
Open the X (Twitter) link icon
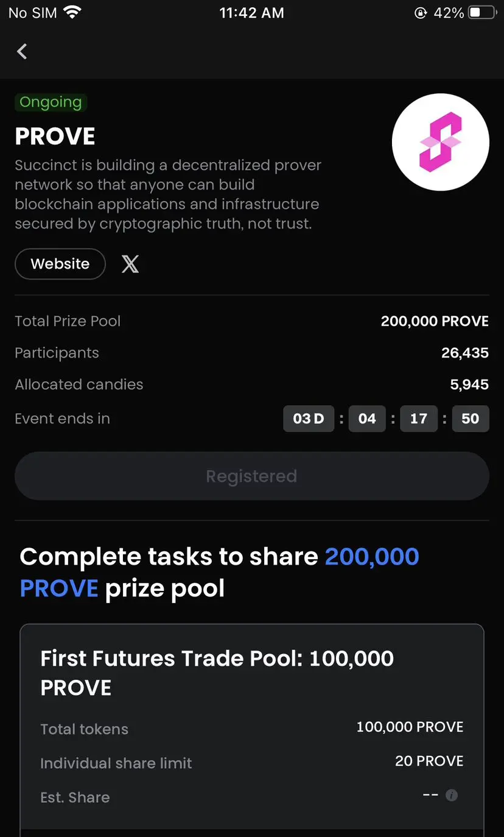point(130,264)
